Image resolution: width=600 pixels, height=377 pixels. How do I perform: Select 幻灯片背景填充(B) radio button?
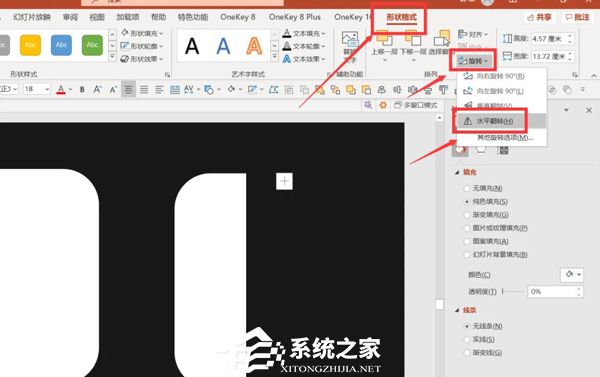[466, 255]
